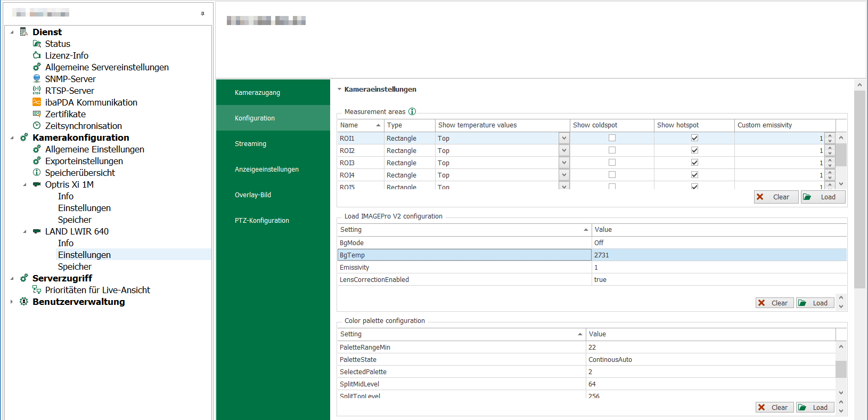Collapse the Kamerakonfiguration tree node
The image size is (868, 420).
12,138
